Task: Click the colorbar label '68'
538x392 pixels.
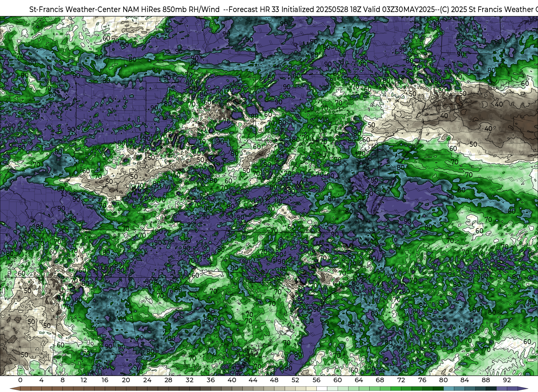Action: (380, 380)
